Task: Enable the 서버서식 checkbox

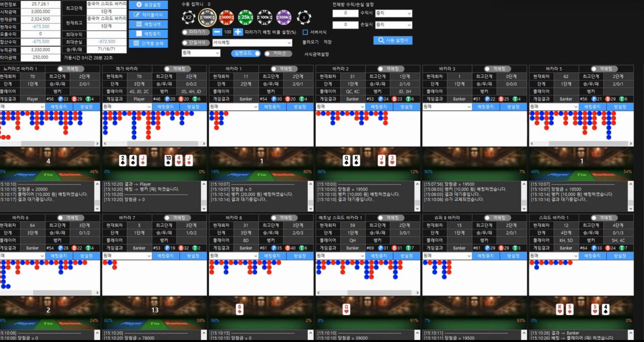Action: point(305,32)
